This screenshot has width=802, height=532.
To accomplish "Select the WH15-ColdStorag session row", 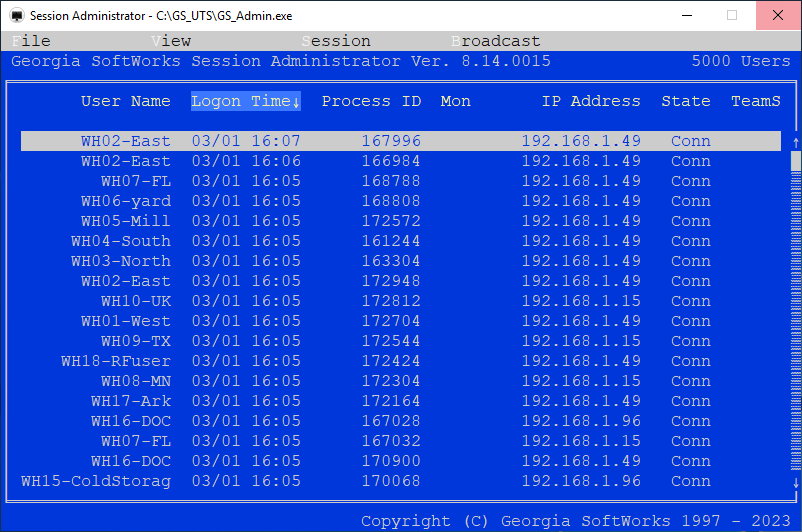I will [401, 481].
